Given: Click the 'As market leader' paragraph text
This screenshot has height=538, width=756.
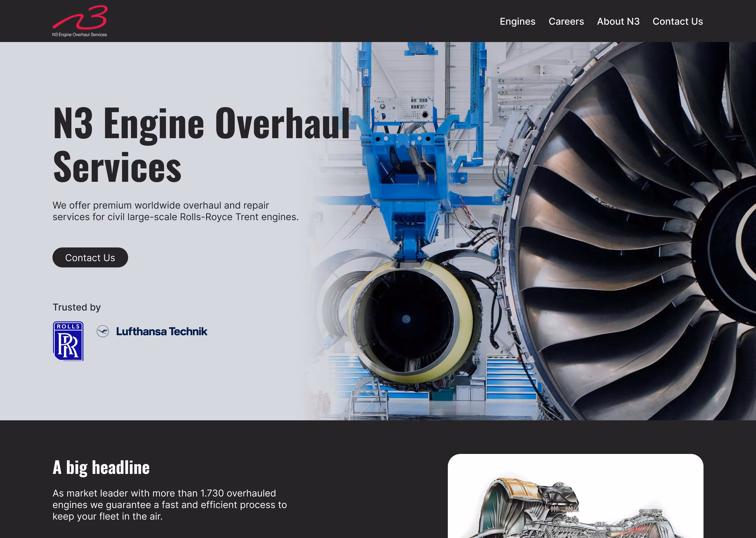Looking at the screenshot, I should pos(170,505).
